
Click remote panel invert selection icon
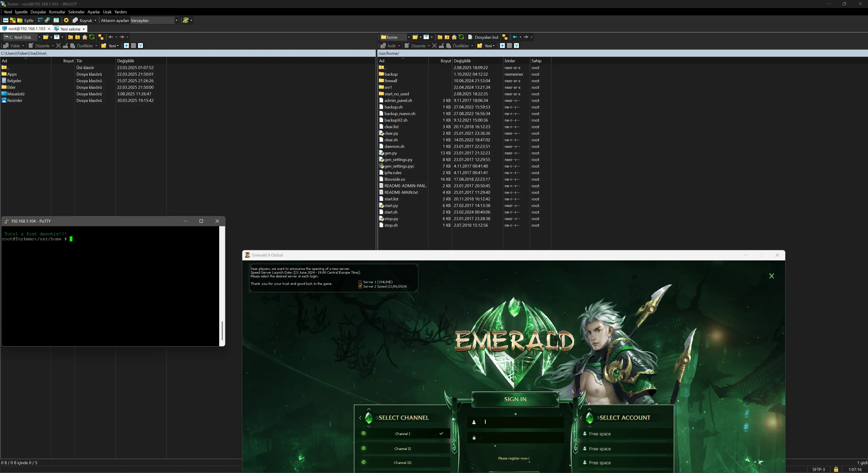(516, 46)
